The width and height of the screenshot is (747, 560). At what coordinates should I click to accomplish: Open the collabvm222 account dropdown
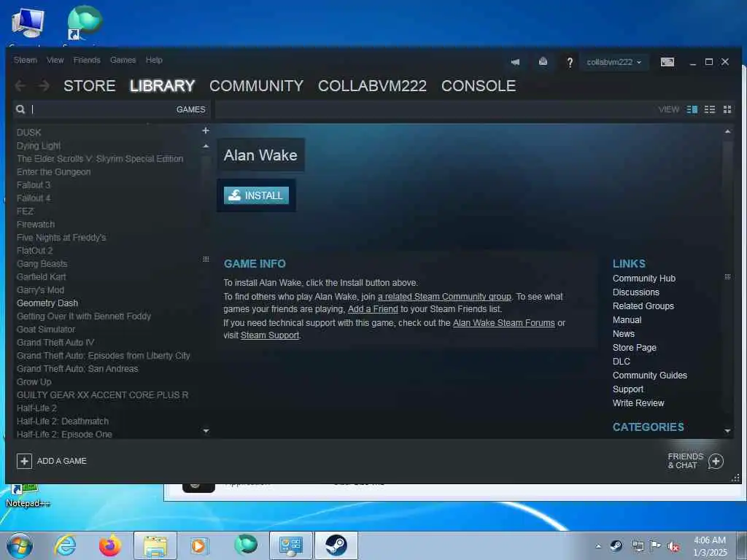click(614, 62)
